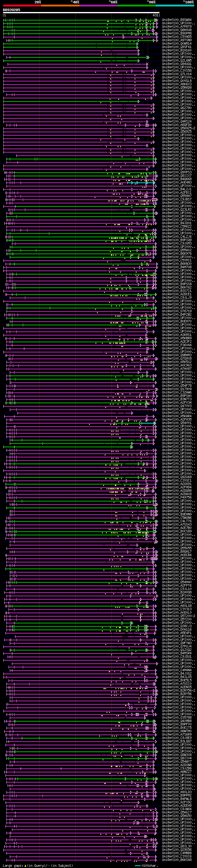Select the UniRef100_A2DCE1 label
The width and height of the screenshot is (197, 868).
point(177,294)
